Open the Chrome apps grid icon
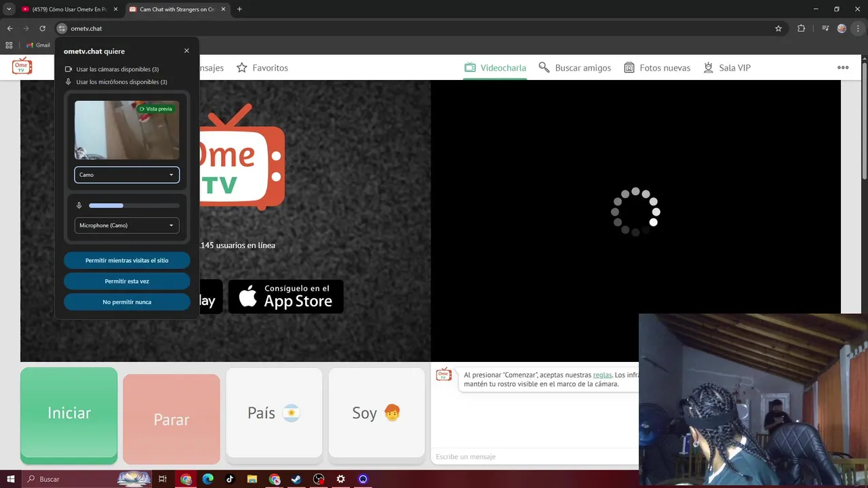The image size is (868, 488). click(9, 45)
